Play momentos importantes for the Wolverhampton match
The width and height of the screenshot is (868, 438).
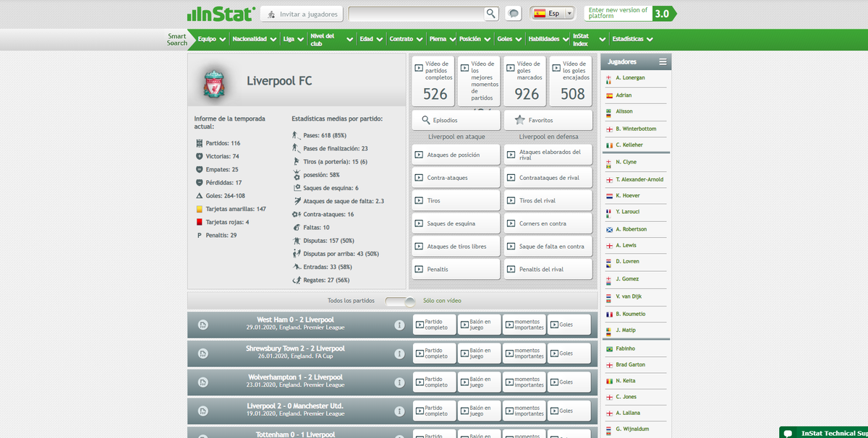[x=524, y=382]
